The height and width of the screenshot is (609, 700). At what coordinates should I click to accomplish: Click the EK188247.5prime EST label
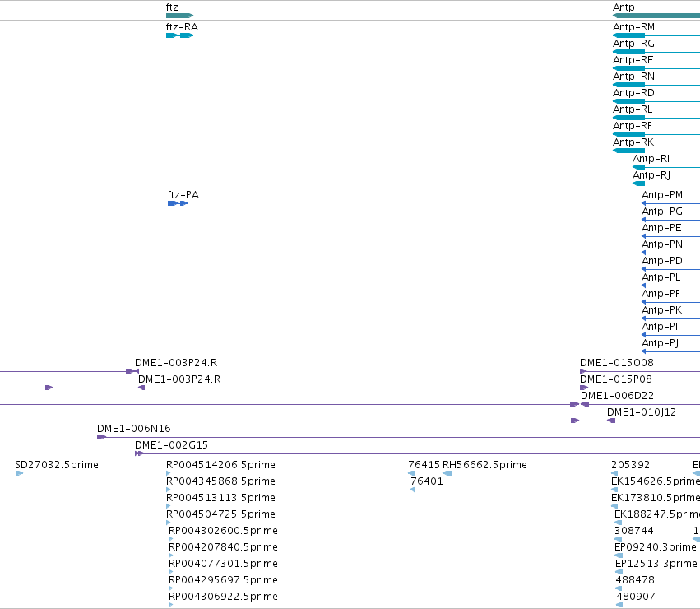pos(657,514)
